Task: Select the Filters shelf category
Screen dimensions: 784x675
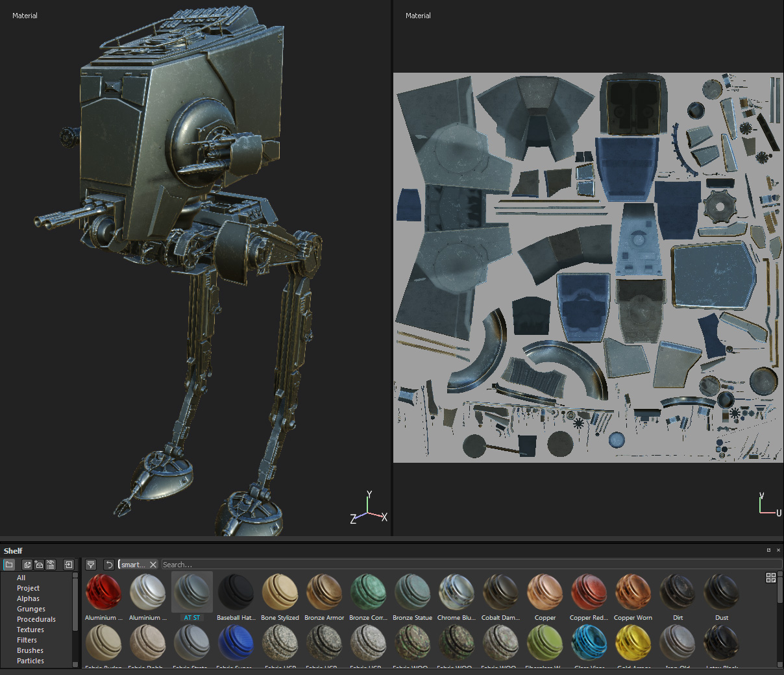Action: (27, 640)
